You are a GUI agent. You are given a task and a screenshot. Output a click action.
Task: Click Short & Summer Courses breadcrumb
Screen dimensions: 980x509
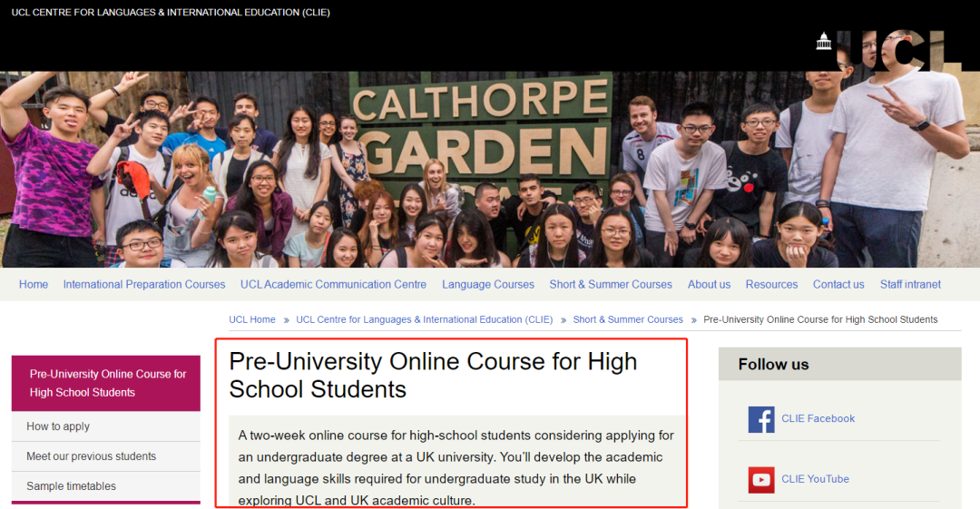[x=628, y=319]
